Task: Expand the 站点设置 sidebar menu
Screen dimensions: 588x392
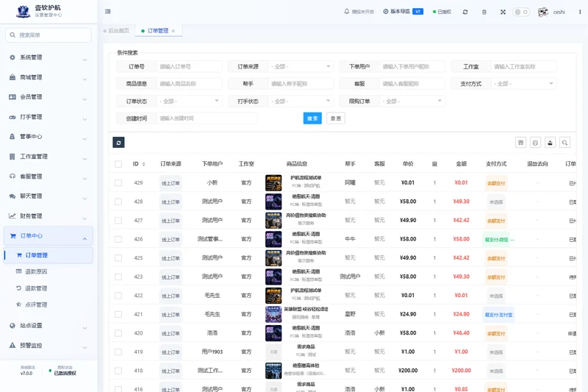Action: pyautogui.click(x=49, y=326)
